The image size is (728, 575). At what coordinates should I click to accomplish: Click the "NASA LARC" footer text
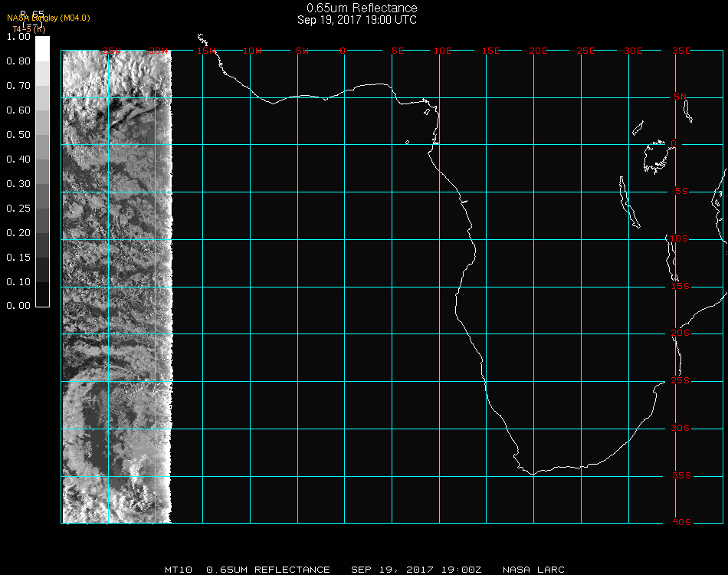(x=533, y=570)
